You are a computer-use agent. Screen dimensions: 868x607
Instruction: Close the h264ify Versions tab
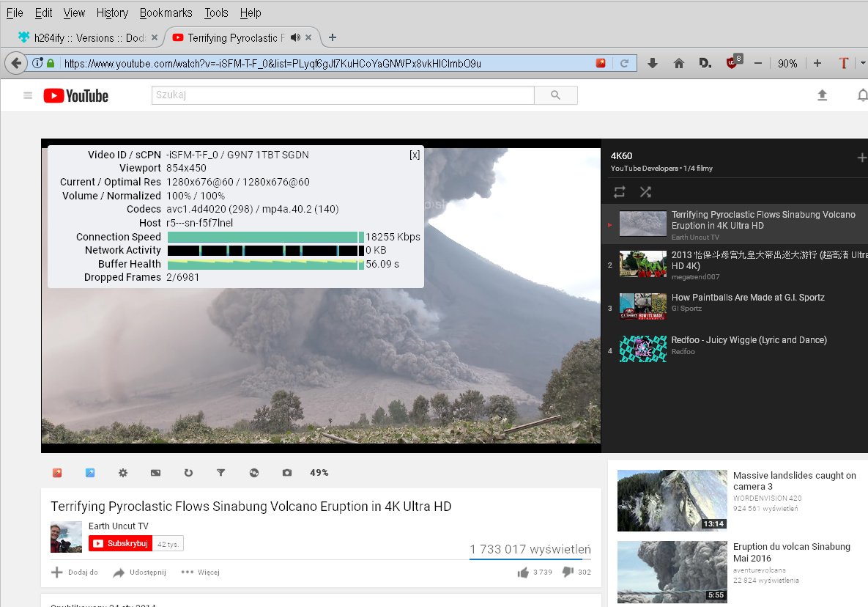(x=155, y=37)
